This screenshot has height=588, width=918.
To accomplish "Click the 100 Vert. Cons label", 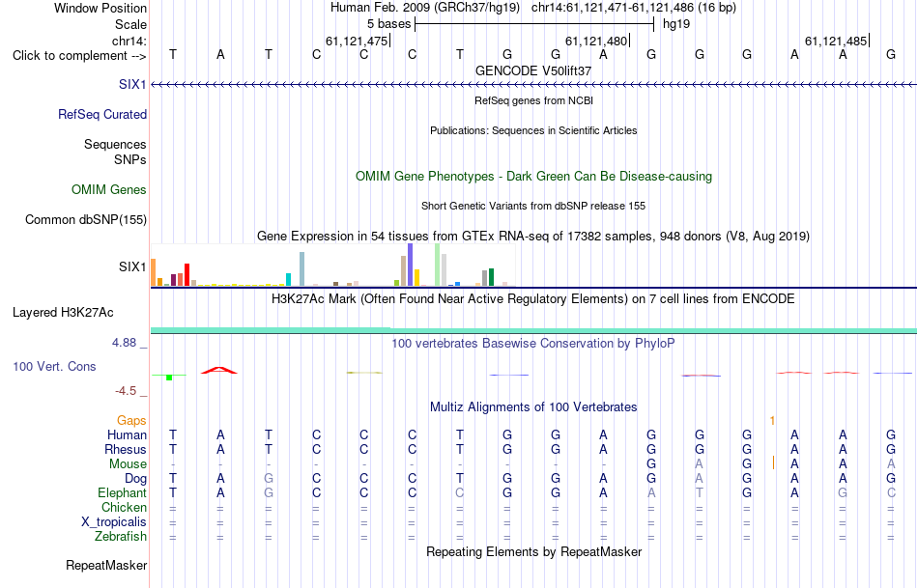I will point(54,366).
